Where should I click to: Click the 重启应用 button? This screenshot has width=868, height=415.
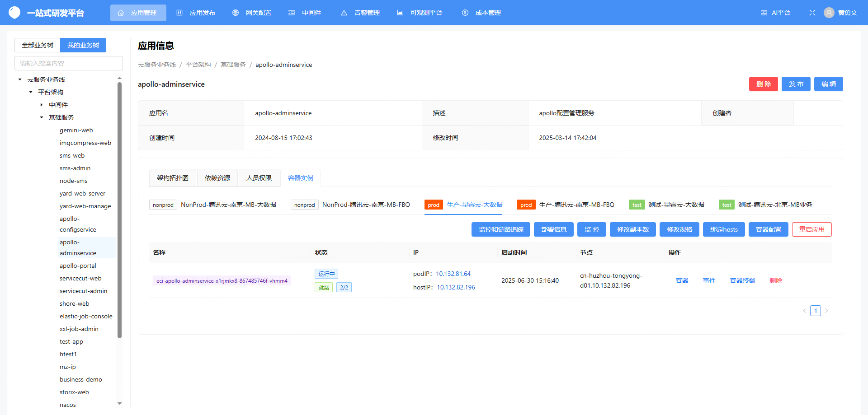(x=811, y=229)
